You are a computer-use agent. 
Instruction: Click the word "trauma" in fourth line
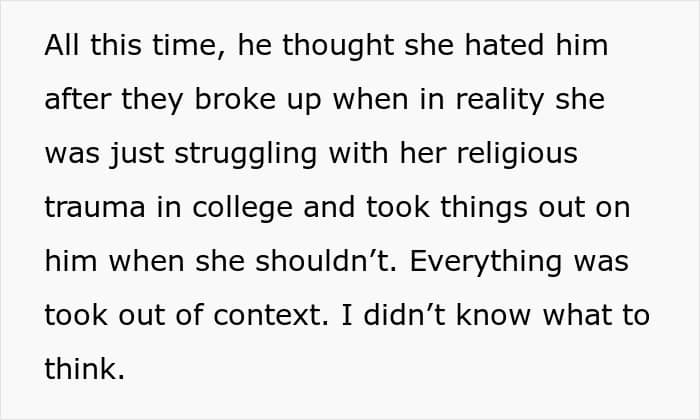95,208
